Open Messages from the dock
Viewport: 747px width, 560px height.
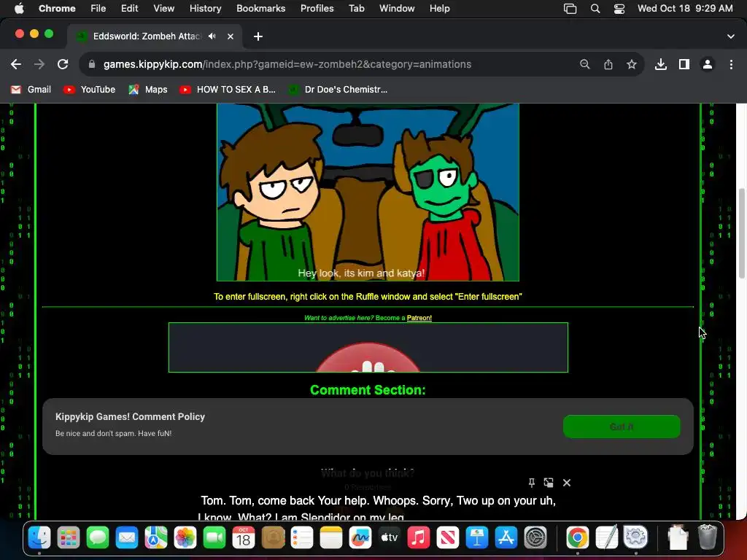tap(98, 537)
